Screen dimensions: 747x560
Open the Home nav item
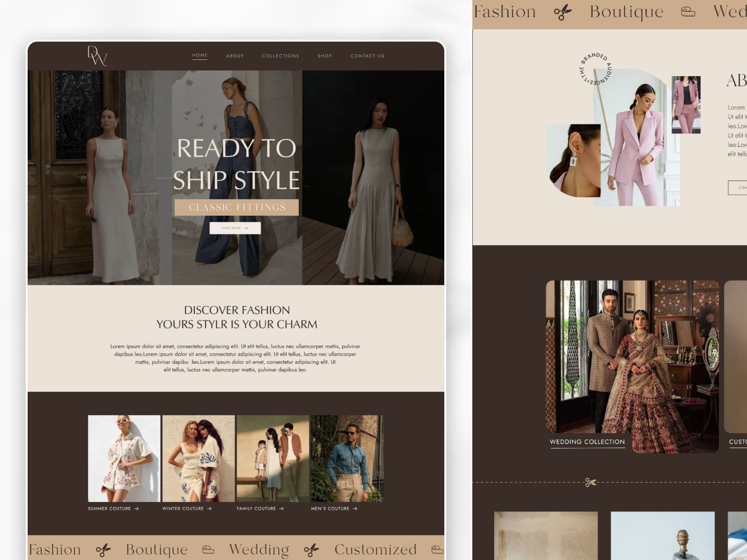(200, 55)
